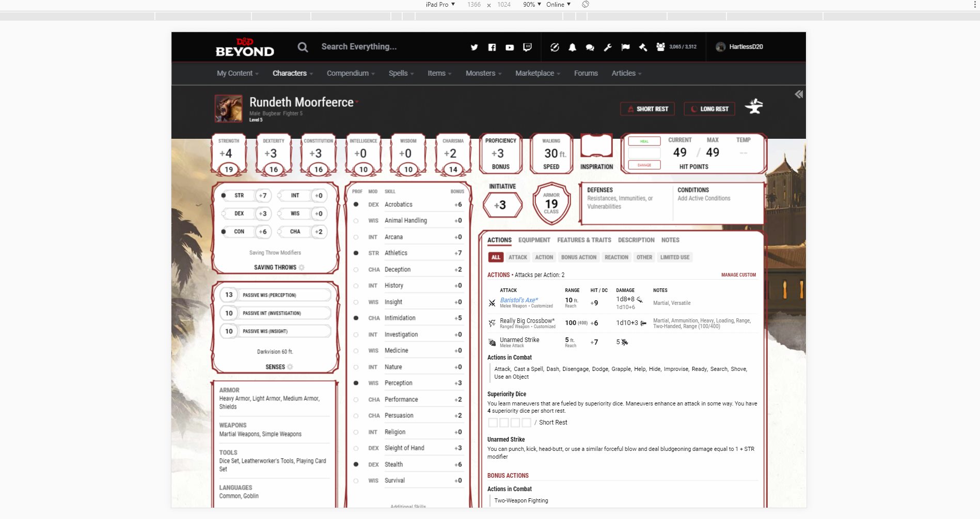Open the iPad Pro device dropdown
980x519 pixels.
point(440,4)
